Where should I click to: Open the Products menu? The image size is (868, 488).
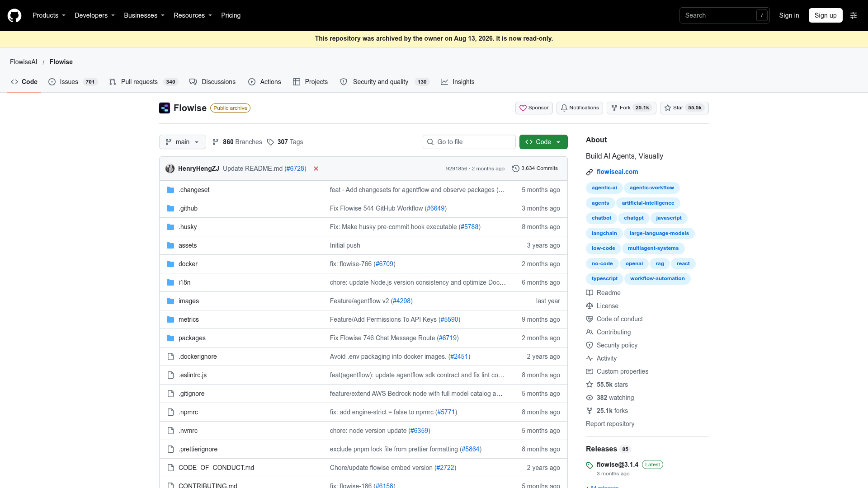49,15
